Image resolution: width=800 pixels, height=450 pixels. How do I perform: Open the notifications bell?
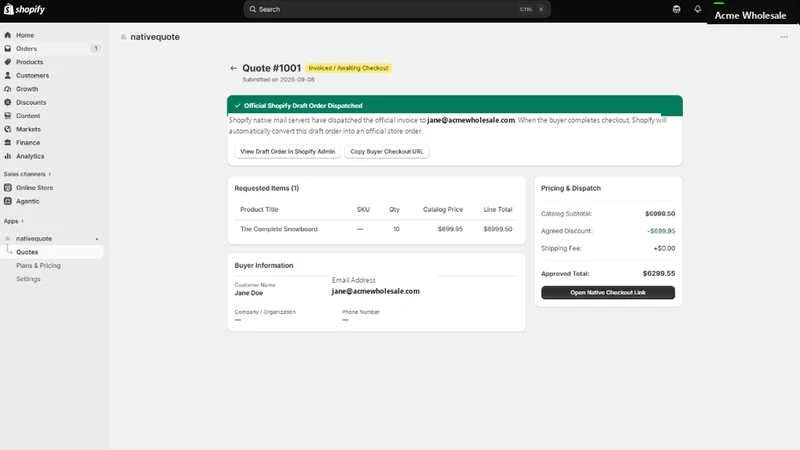tap(697, 9)
